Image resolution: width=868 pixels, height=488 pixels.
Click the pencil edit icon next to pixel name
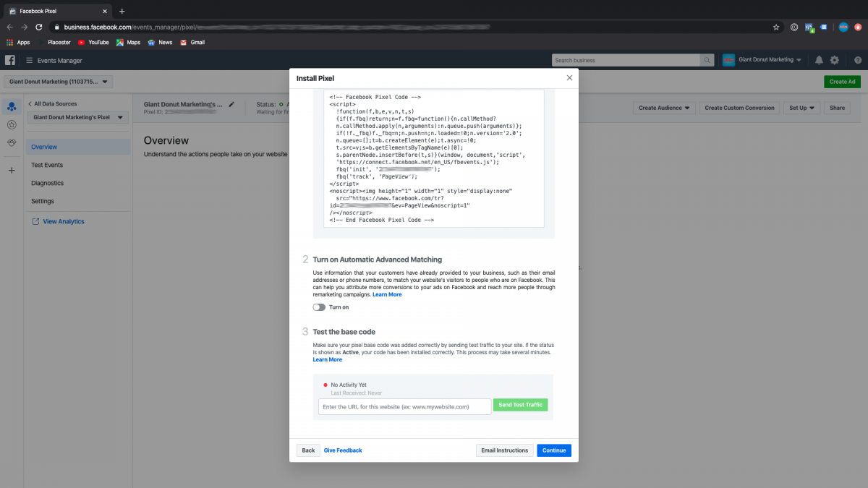[x=231, y=104]
